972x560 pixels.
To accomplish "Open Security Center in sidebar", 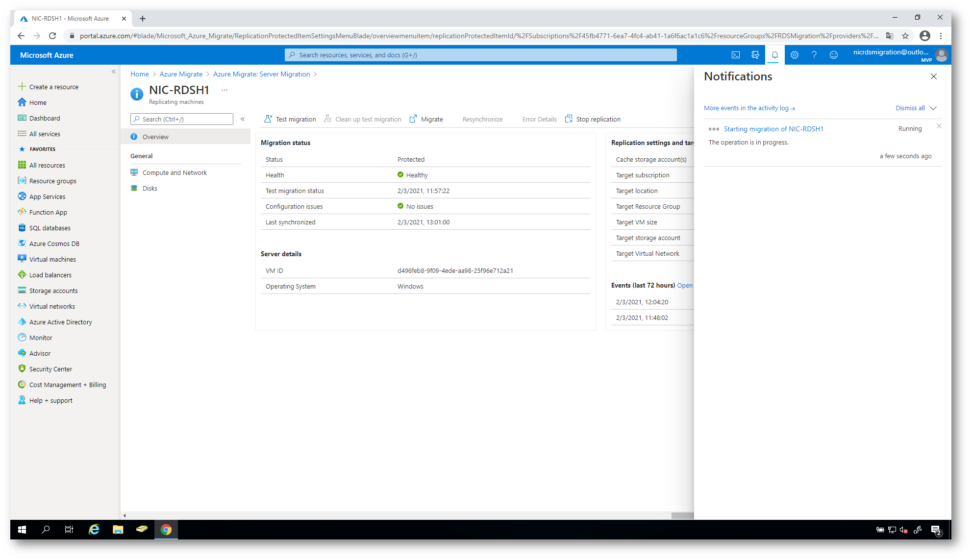I will click(50, 369).
